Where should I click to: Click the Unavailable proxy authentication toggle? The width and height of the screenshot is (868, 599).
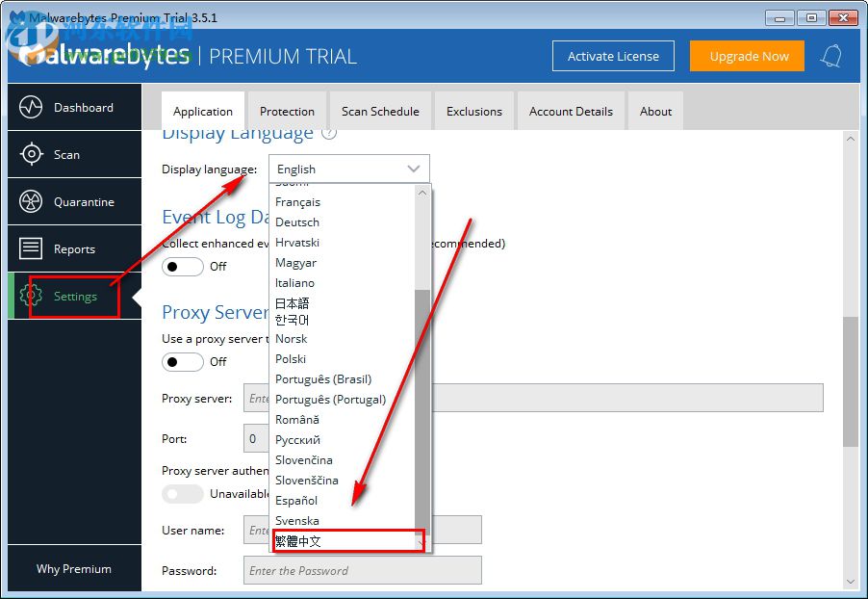coord(182,494)
